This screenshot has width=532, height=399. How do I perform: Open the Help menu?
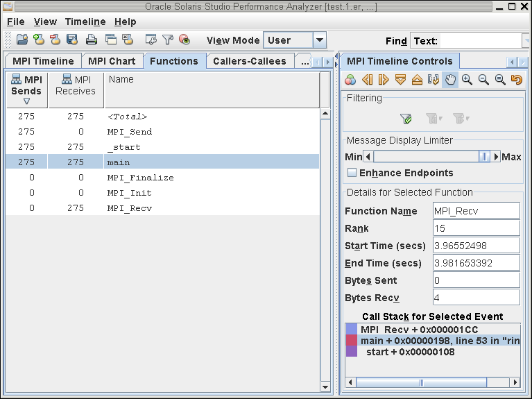pyautogui.click(x=125, y=22)
